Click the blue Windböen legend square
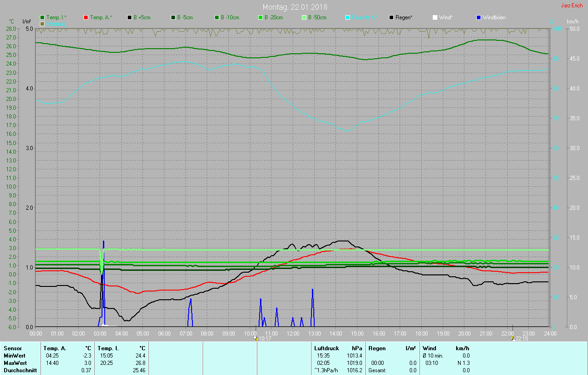 tap(479, 17)
